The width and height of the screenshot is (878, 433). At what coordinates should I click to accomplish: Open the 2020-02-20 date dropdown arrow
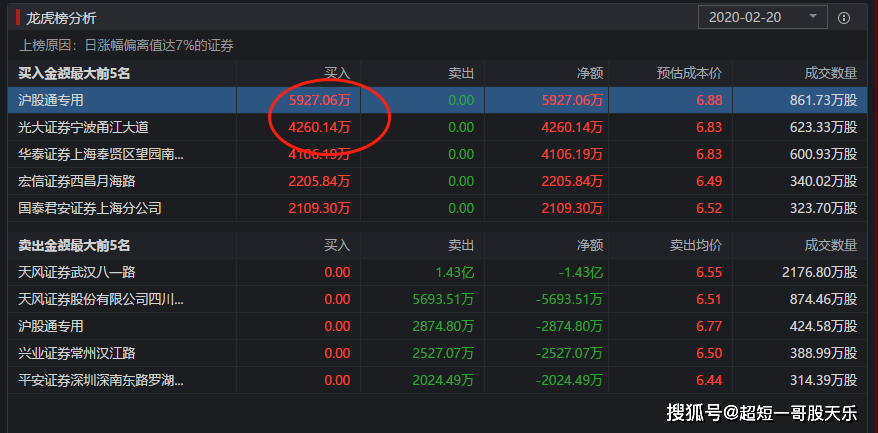(x=812, y=17)
